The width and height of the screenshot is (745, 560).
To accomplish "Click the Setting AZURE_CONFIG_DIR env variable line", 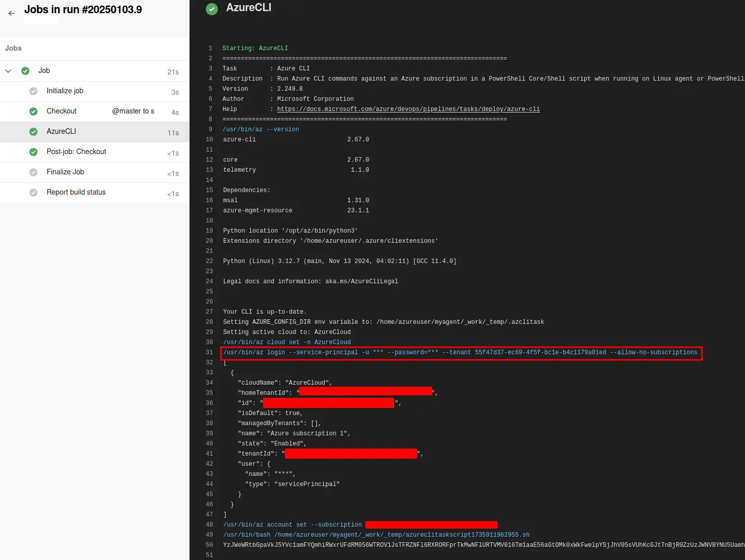I will pos(384,322).
